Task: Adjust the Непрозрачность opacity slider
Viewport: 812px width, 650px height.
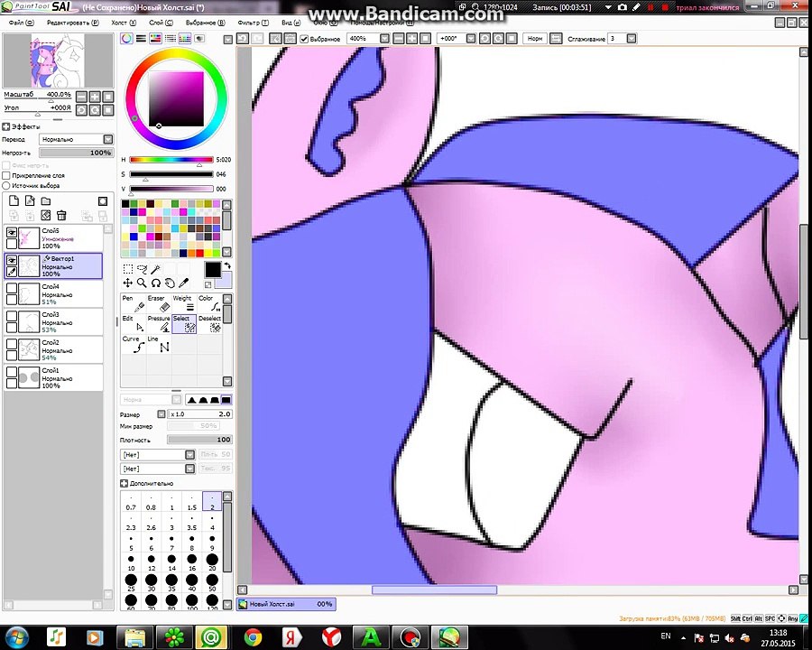Action: 76,153
